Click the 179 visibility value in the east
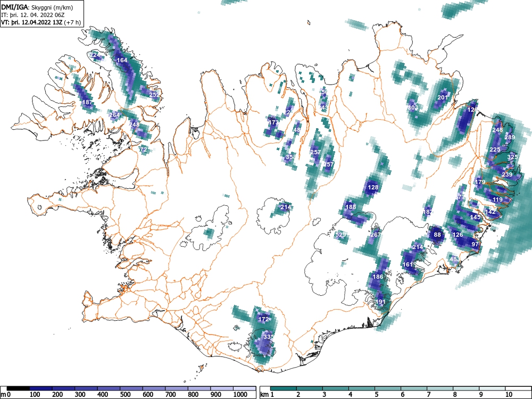The width and height of the screenshot is (532, 399). click(480, 182)
